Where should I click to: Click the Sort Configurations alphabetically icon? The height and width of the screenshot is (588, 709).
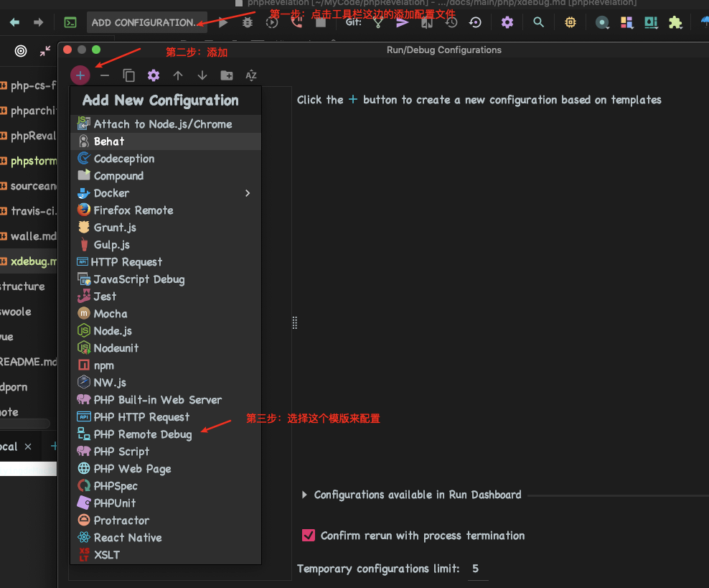pos(251,75)
